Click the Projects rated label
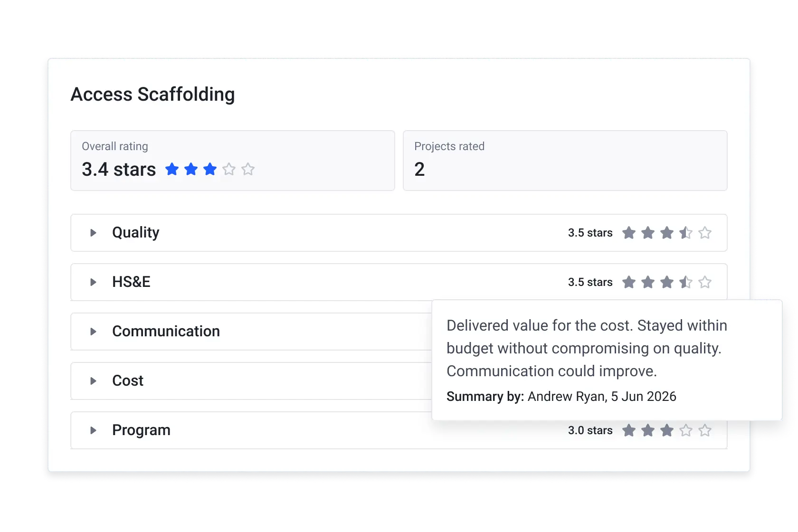Image resolution: width=798 pixels, height=532 pixels. tap(449, 146)
